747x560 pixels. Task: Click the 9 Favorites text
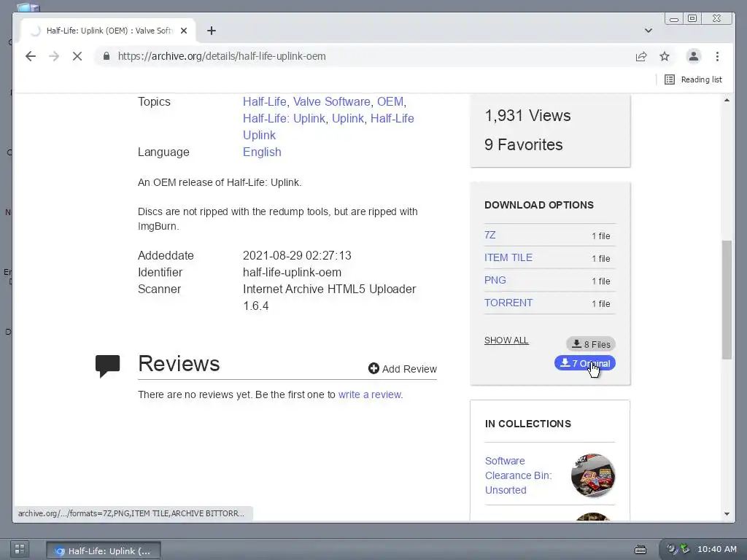click(x=524, y=145)
